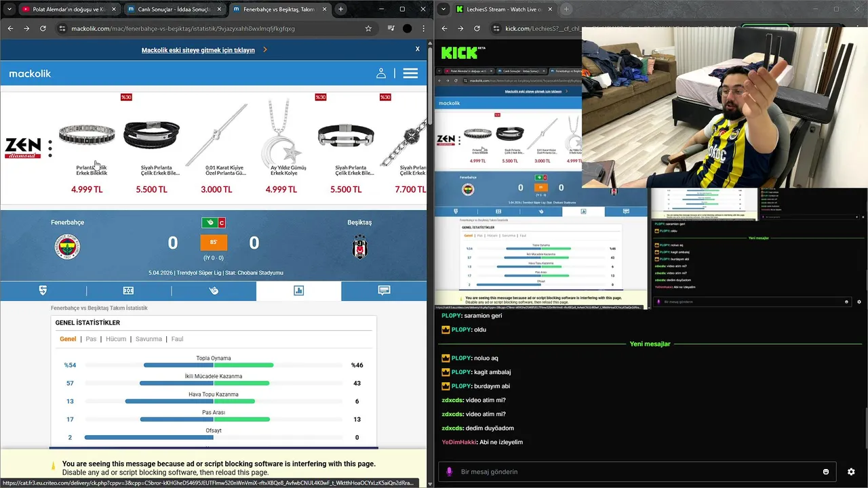Bookmark the mackolik page with the star
This screenshot has height=488, width=868.
tap(368, 28)
